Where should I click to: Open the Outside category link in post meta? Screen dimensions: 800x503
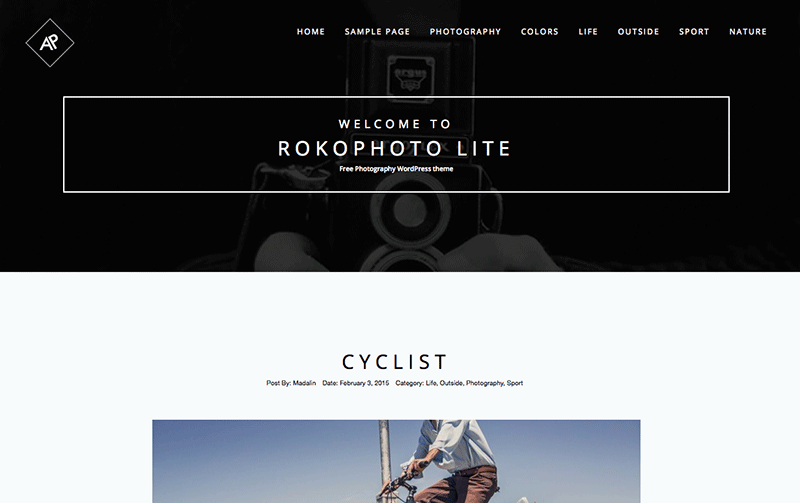click(x=451, y=383)
